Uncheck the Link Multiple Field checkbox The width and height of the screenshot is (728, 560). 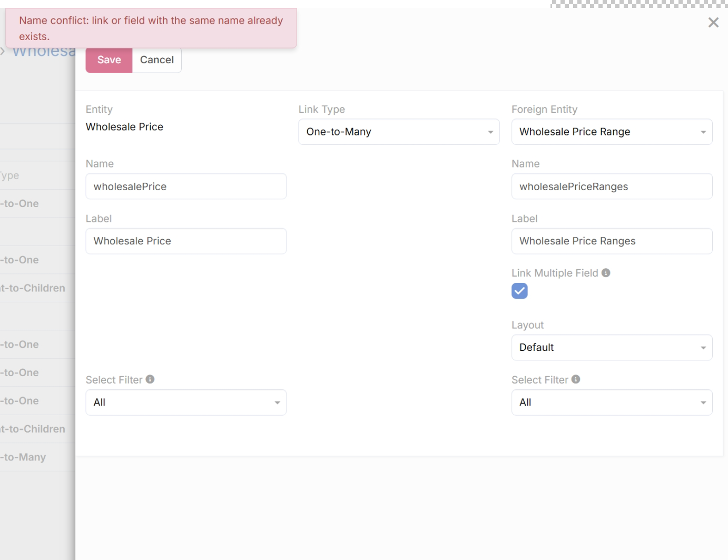[519, 291]
